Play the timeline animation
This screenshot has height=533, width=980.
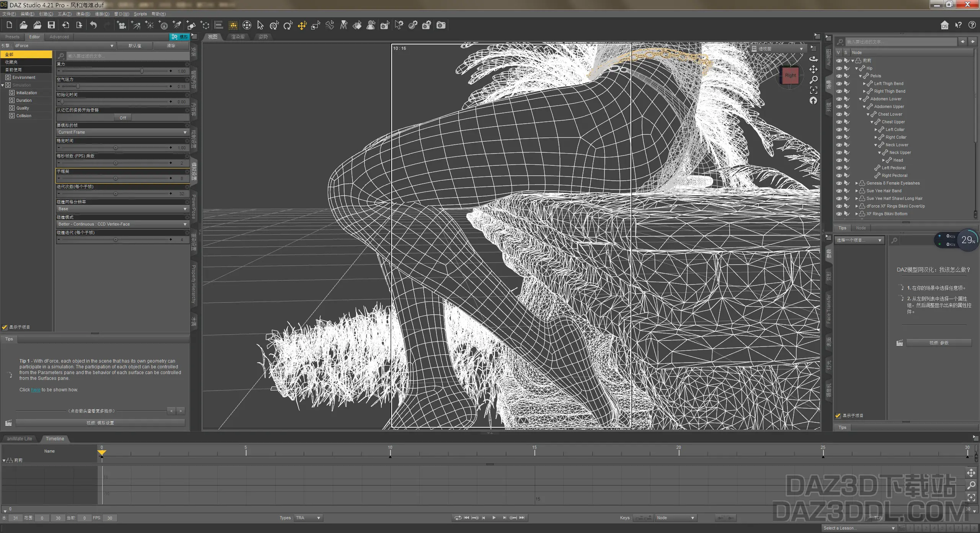point(494,518)
